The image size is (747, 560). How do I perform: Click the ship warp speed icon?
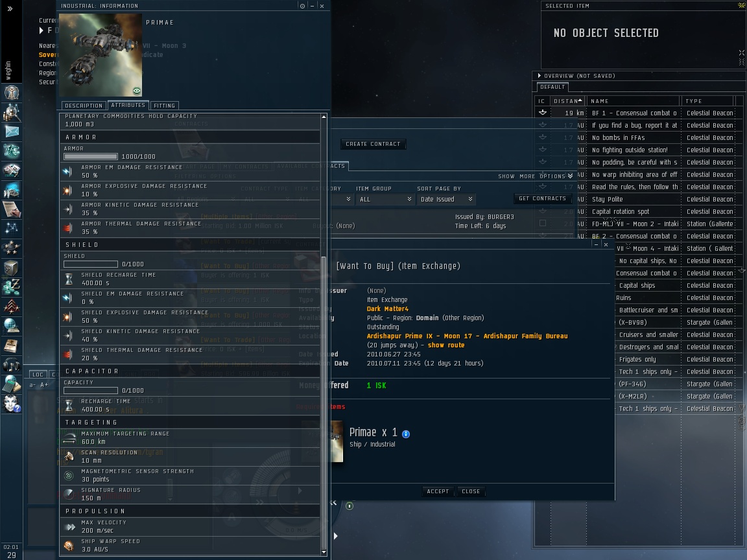[x=69, y=545]
